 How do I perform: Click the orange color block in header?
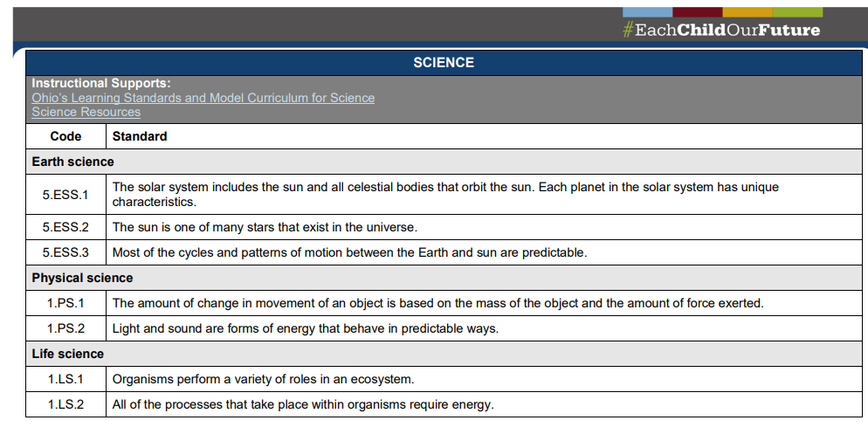pos(747,11)
